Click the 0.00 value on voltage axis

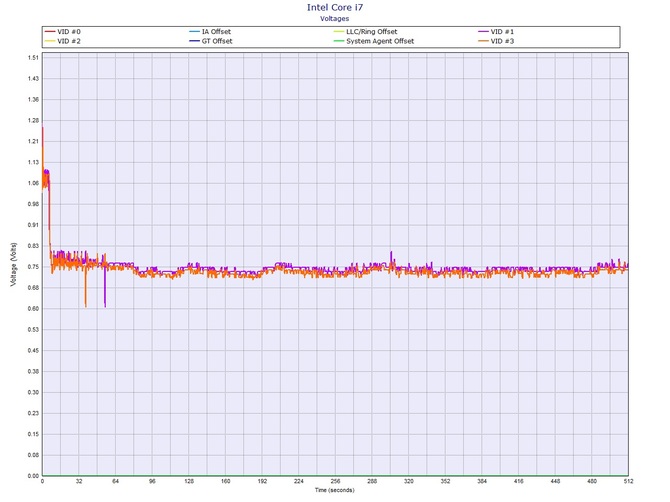pos(33,476)
